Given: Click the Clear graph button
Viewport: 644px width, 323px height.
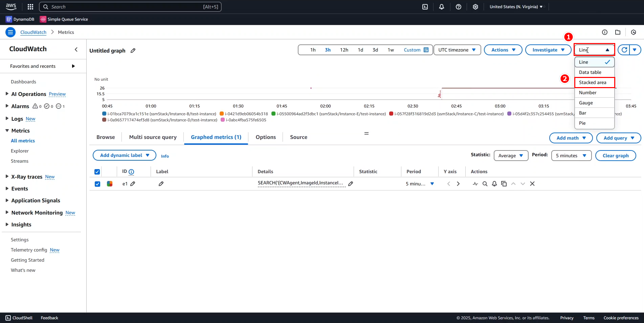Looking at the screenshot, I should (615, 155).
